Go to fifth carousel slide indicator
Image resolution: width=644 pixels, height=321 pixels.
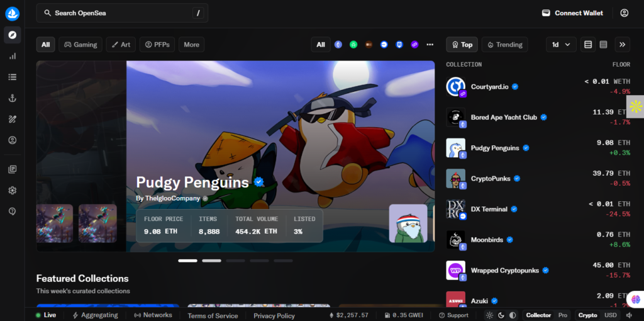tap(284, 261)
